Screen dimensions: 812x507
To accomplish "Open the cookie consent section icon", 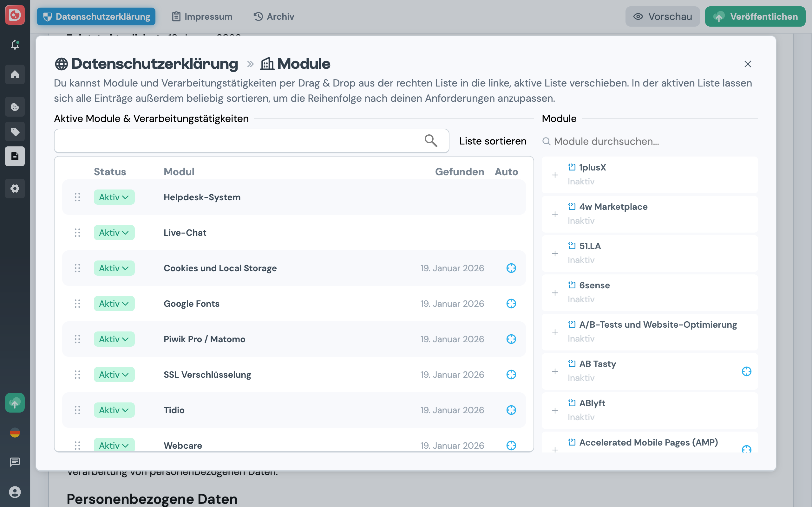I will click(x=15, y=107).
